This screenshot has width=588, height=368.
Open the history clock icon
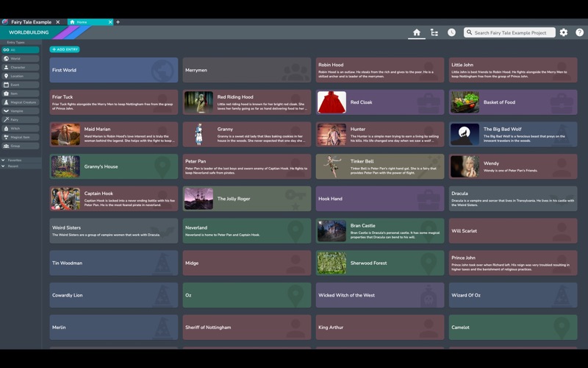click(451, 32)
